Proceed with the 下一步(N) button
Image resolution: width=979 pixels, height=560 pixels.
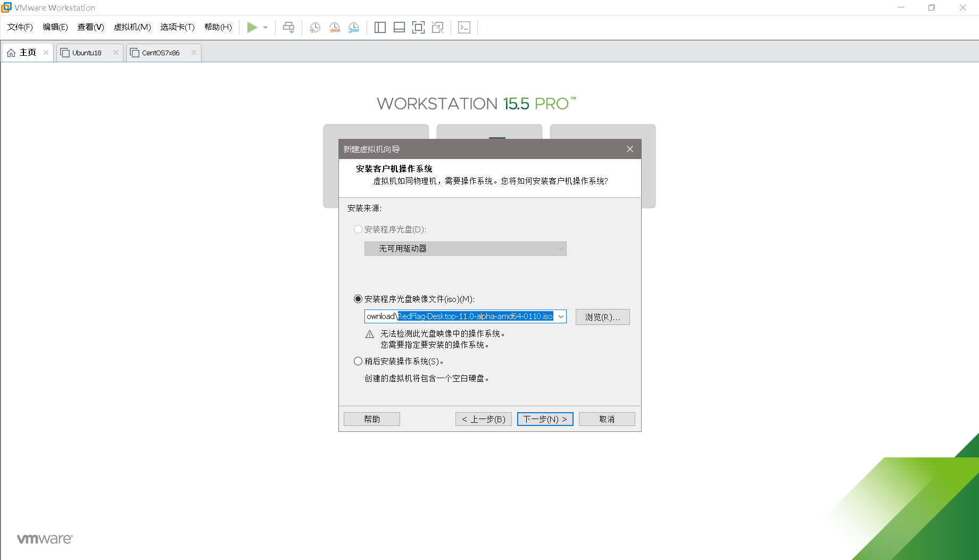pyautogui.click(x=545, y=419)
